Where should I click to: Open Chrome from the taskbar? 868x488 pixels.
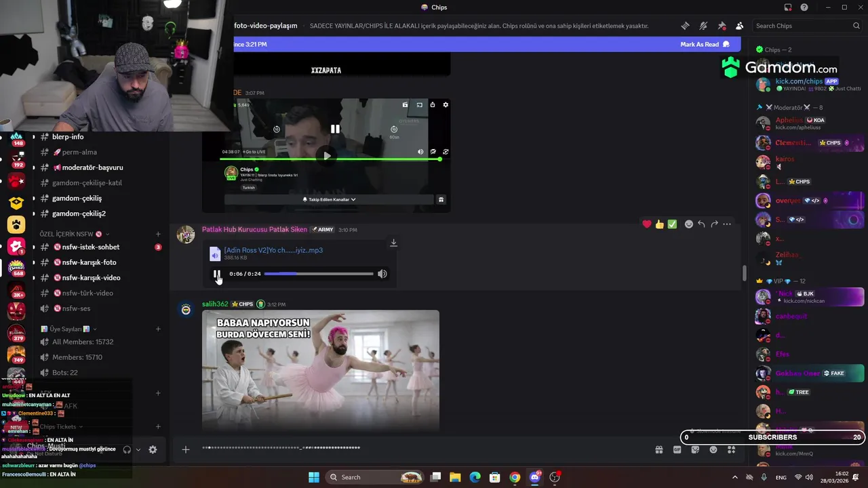click(515, 477)
